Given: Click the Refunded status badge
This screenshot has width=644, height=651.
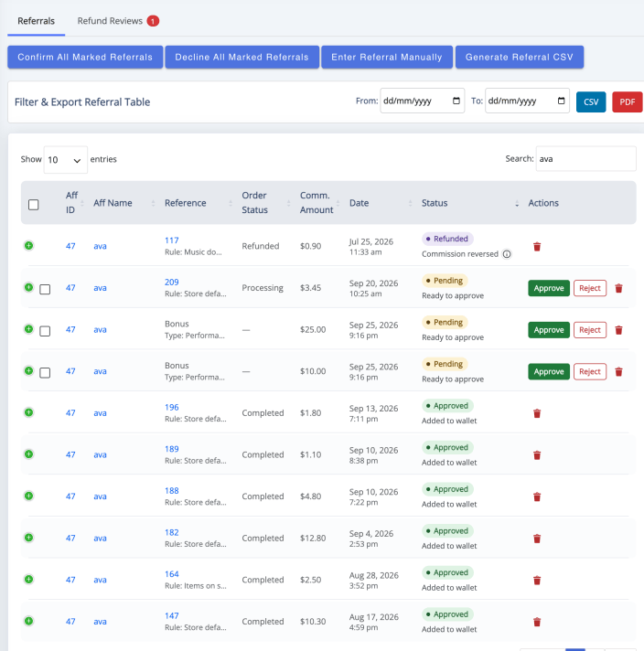Looking at the screenshot, I should coord(447,239).
